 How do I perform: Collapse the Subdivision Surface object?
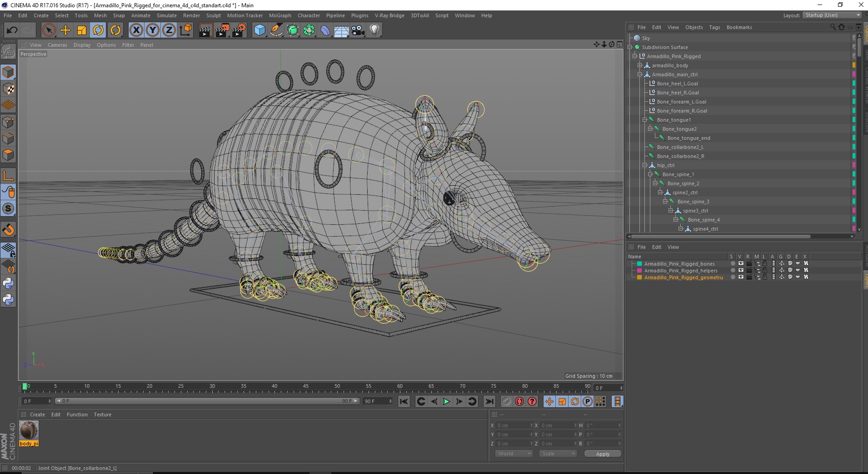click(x=630, y=47)
